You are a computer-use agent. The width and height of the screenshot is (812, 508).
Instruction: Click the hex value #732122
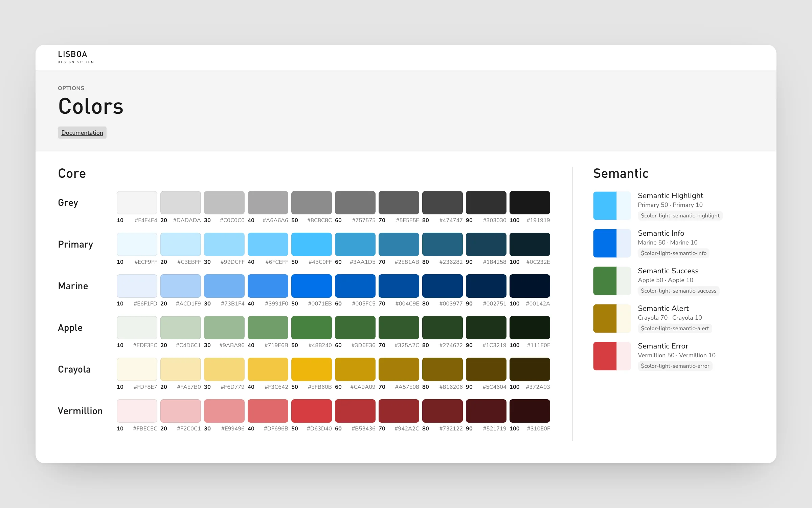coord(451,429)
